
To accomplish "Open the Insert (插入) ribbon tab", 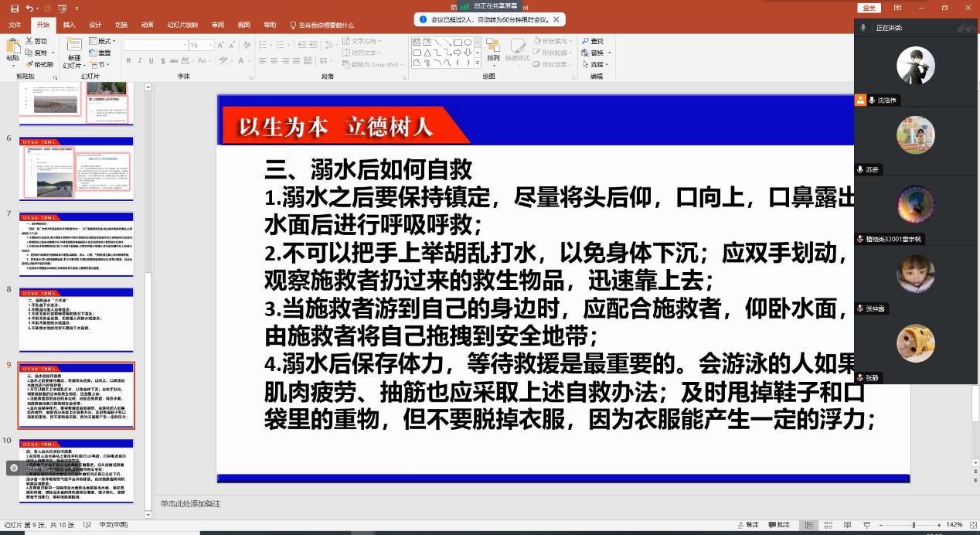I will [x=69, y=25].
